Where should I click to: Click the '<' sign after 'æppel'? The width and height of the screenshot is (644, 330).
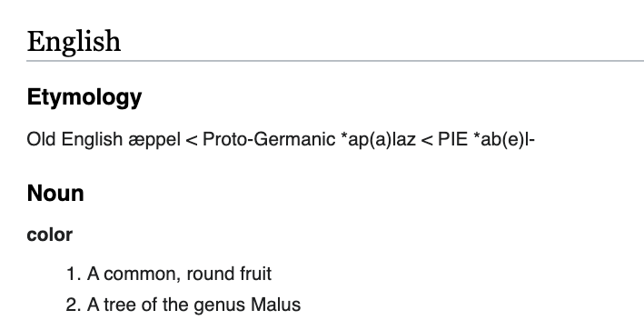coord(192,141)
